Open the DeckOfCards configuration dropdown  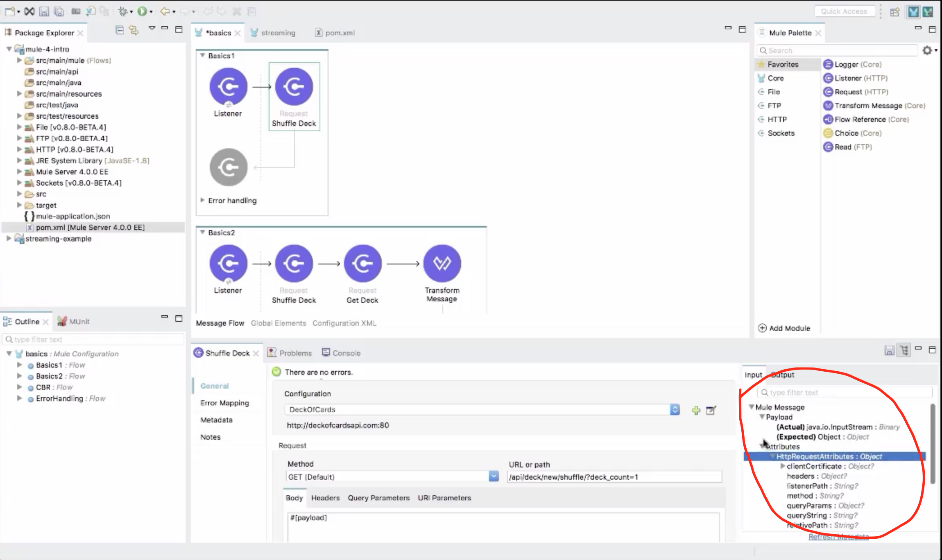(675, 409)
